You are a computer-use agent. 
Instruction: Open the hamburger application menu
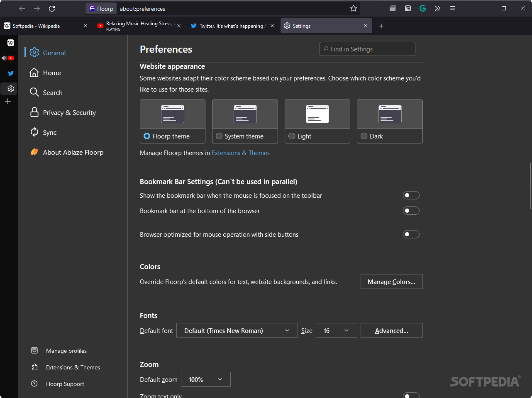[453, 8]
